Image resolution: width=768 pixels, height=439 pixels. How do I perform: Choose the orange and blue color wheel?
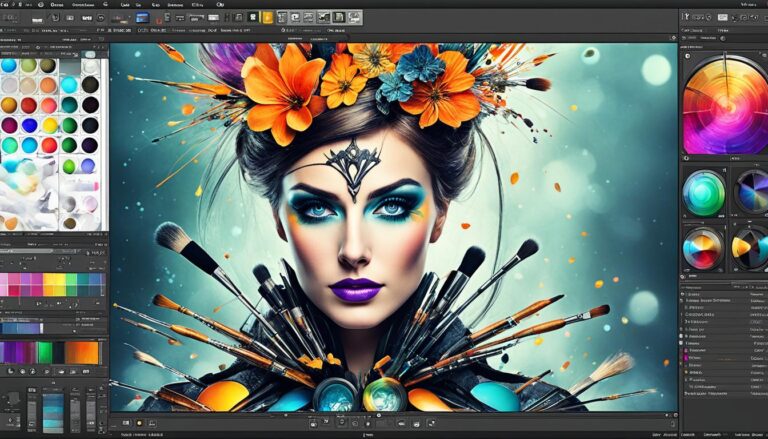[x=703, y=247]
